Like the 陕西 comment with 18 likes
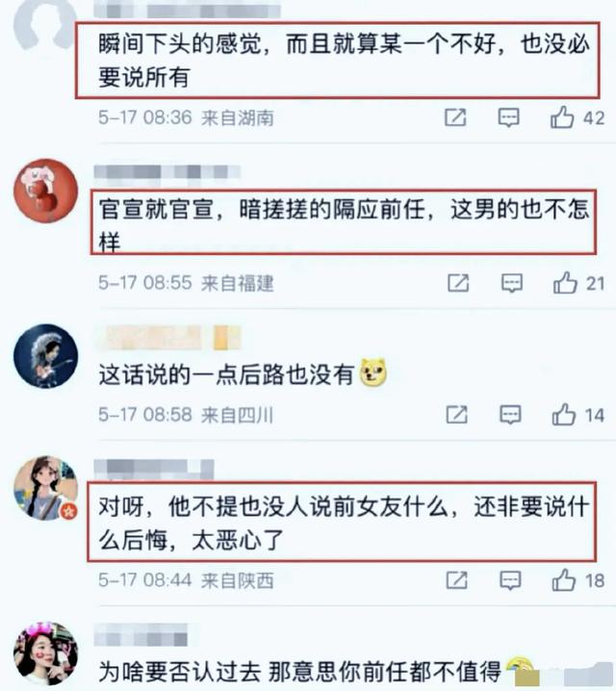616x691 pixels. click(564, 580)
